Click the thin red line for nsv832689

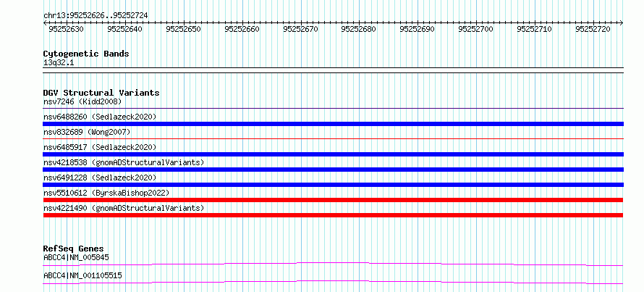point(333,139)
